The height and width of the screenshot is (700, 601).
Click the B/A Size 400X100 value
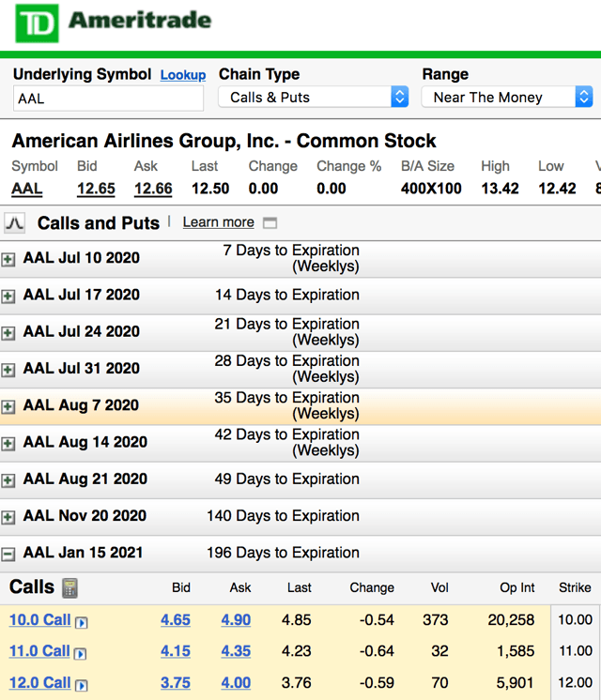(431, 189)
